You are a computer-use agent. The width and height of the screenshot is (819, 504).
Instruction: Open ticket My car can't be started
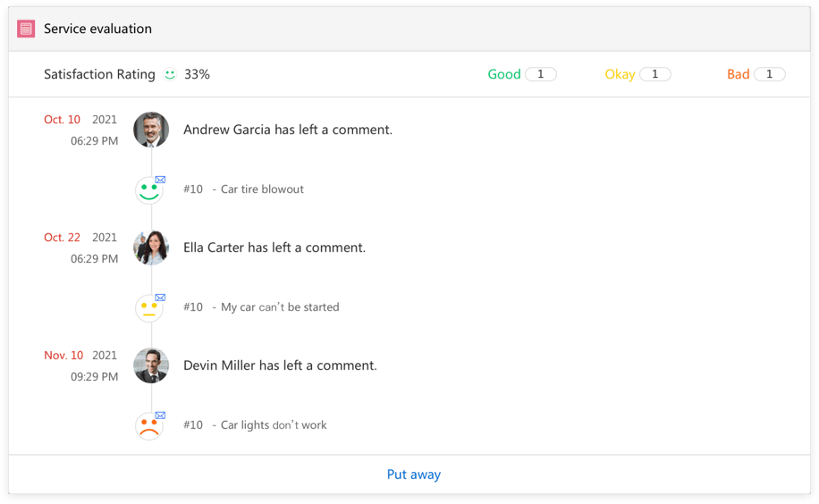(279, 307)
